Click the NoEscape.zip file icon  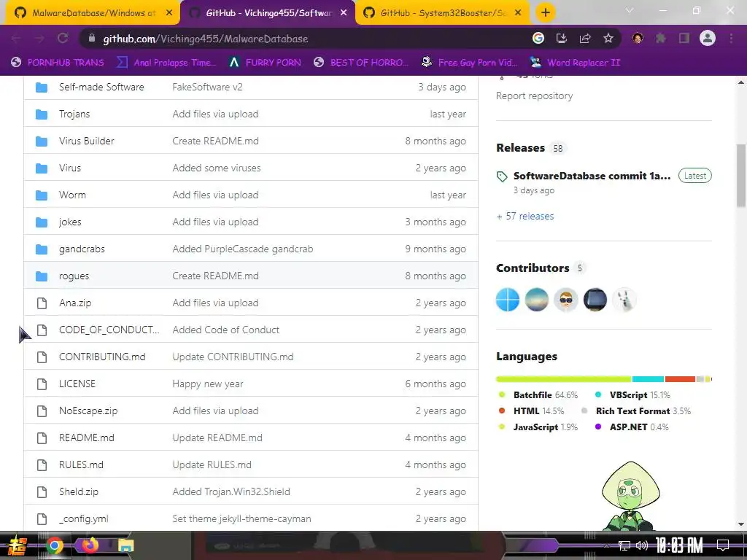[42, 411]
